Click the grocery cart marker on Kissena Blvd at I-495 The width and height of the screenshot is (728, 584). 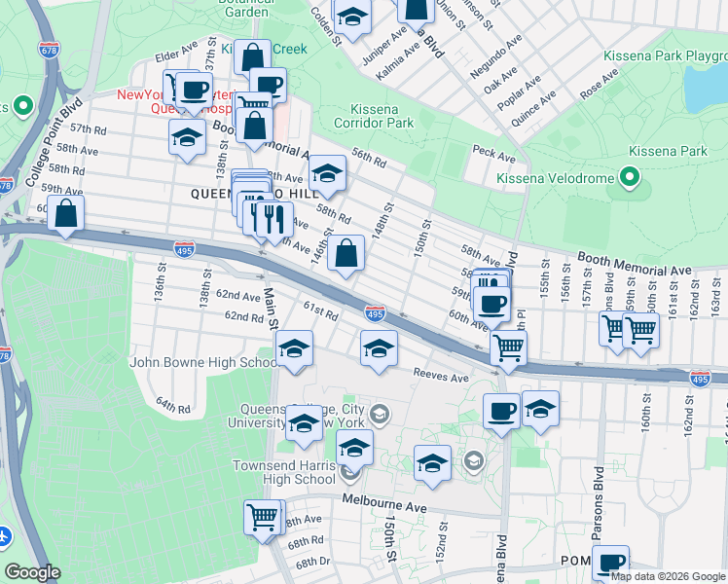[x=508, y=349]
